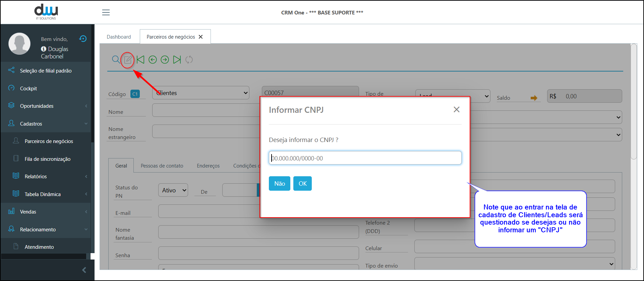Image resolution: width=644 pixels, height=281 pixels.
Task: Click the Não button
Action: click(280, 184)
